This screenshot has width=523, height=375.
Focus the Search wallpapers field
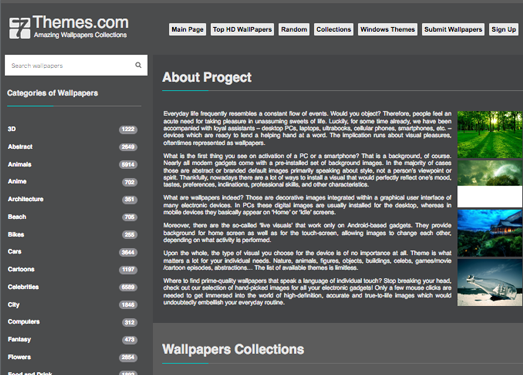pos(76,65)
